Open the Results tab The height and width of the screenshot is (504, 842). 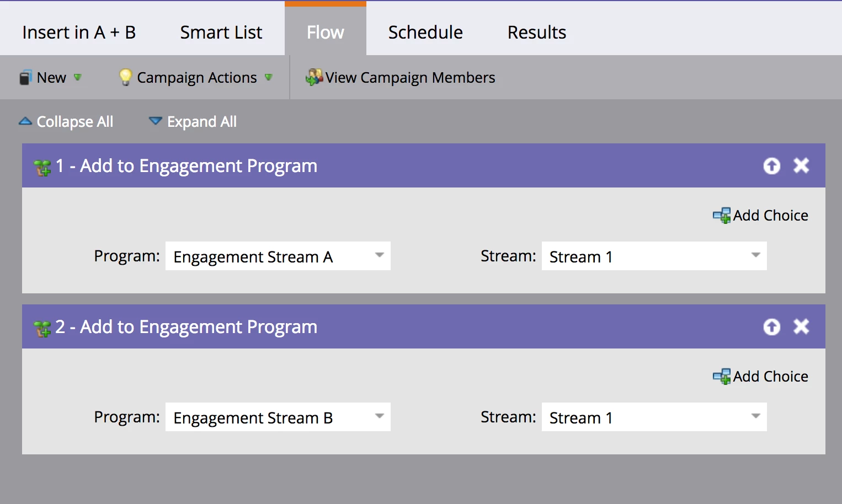point(537,33)
